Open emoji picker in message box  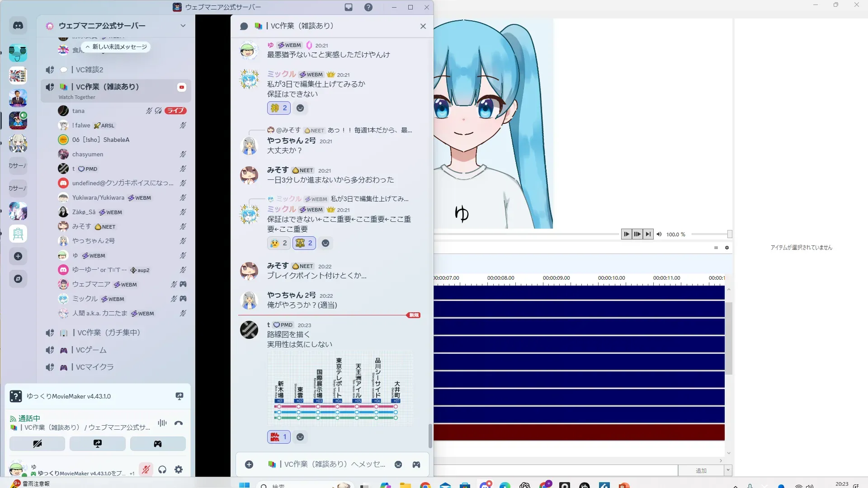398,465
